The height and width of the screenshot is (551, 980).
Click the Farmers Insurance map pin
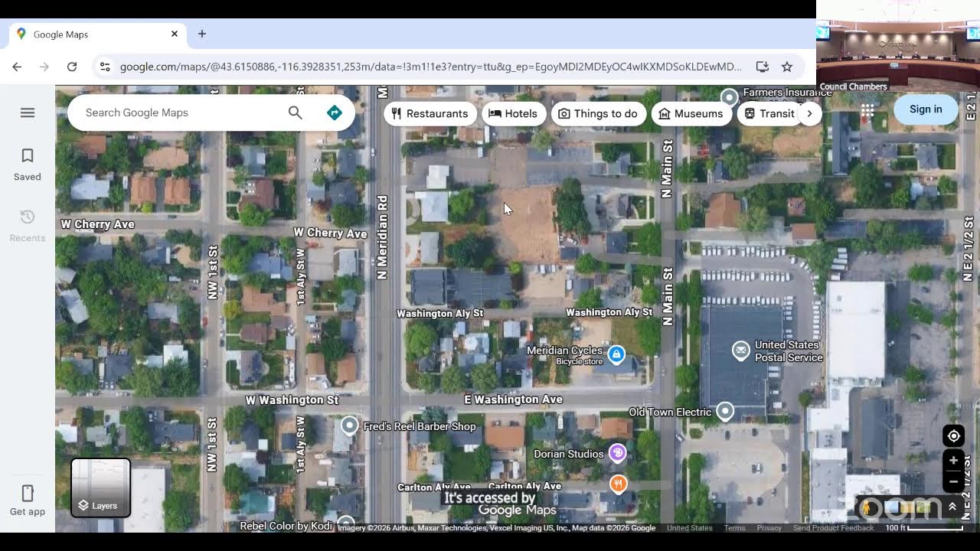click(729, 97)
